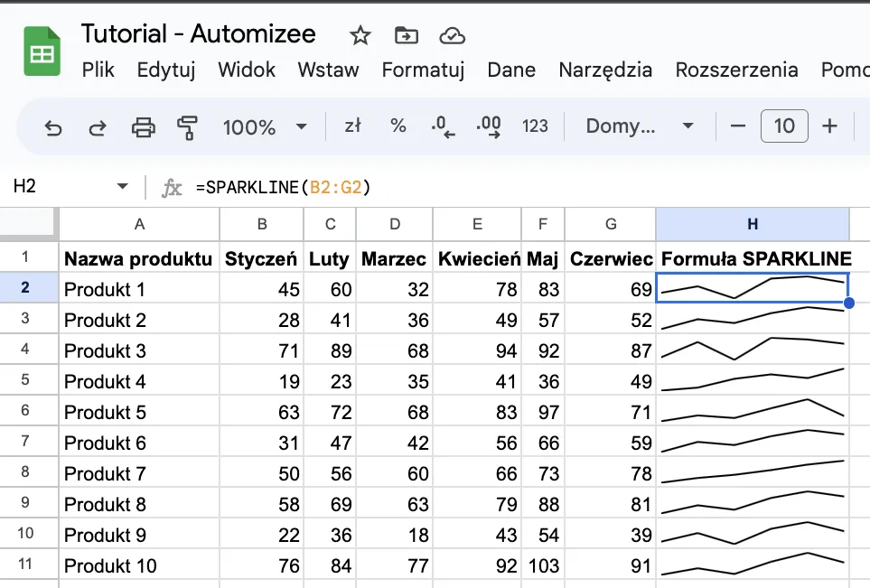This screenshot has height=588, width=870.
Task: Click the fx function icon
Action: click(x=172, y=188)
